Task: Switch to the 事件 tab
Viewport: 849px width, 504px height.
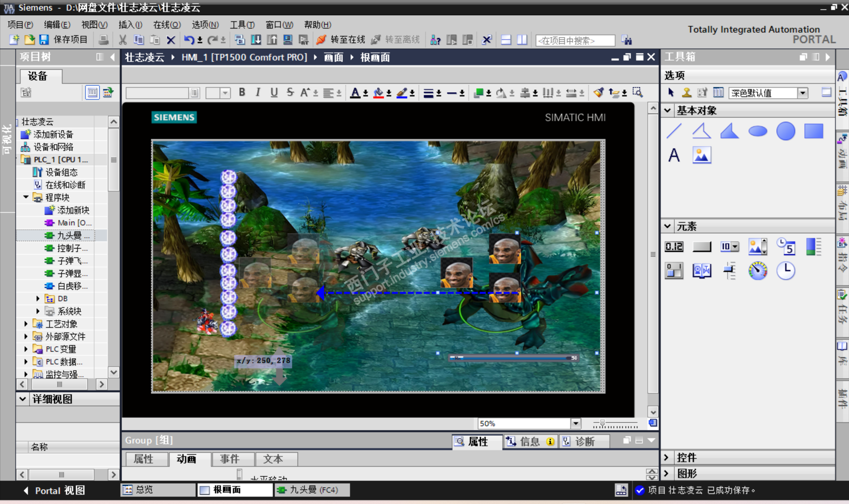Action: point(233,459)
